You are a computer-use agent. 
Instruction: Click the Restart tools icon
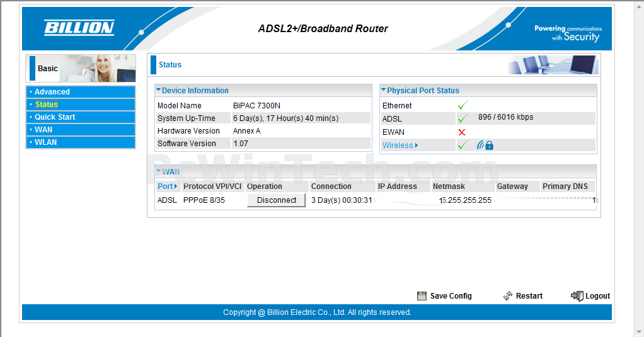pyautogui.click(x=508, y=296)
